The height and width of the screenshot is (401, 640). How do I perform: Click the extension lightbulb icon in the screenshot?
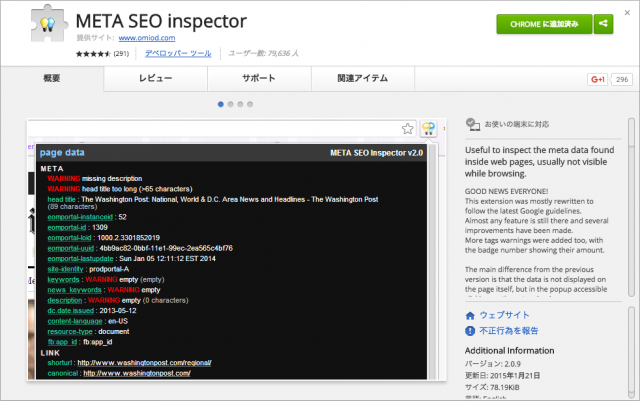coord(427,128)
